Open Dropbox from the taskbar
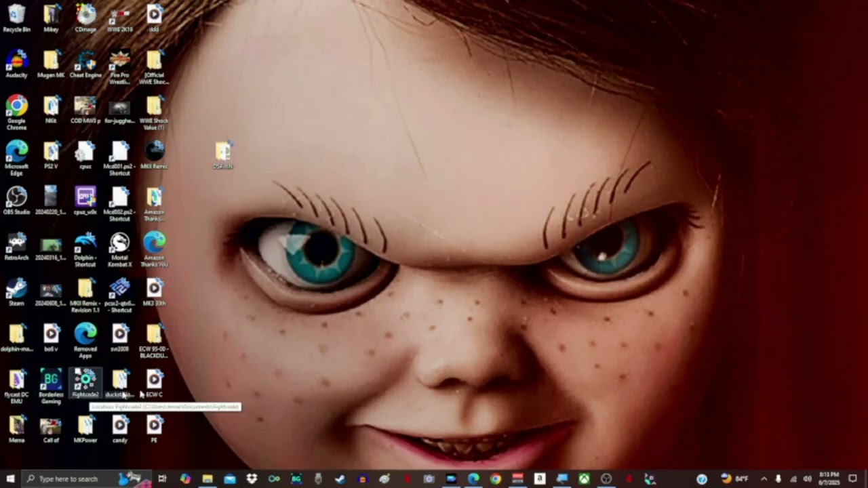Screen dimensions: 868x488 click(252, 479)
